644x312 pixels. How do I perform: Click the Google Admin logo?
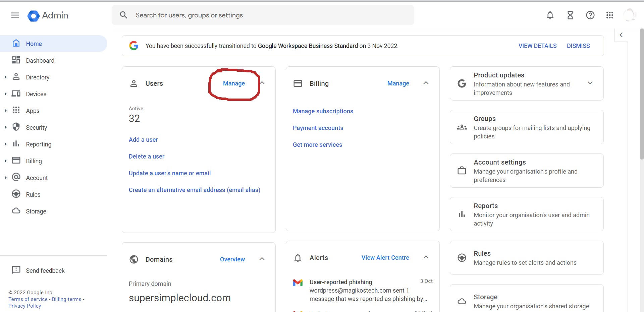pyautogui.click(x=48, y=15)
